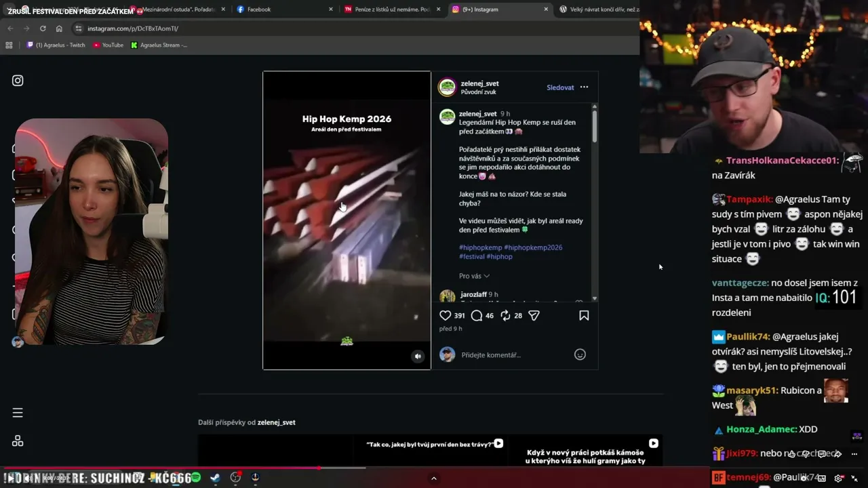Open the #hiphopkemp2026 hashtag
The height and width of the screenshot is (488, 868).
pos(533,247)
